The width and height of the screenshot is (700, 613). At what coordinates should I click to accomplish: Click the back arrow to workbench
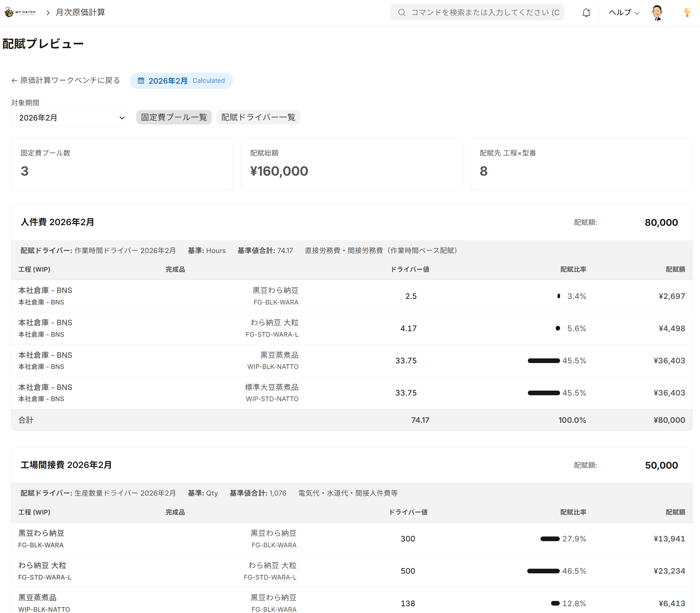14,81
